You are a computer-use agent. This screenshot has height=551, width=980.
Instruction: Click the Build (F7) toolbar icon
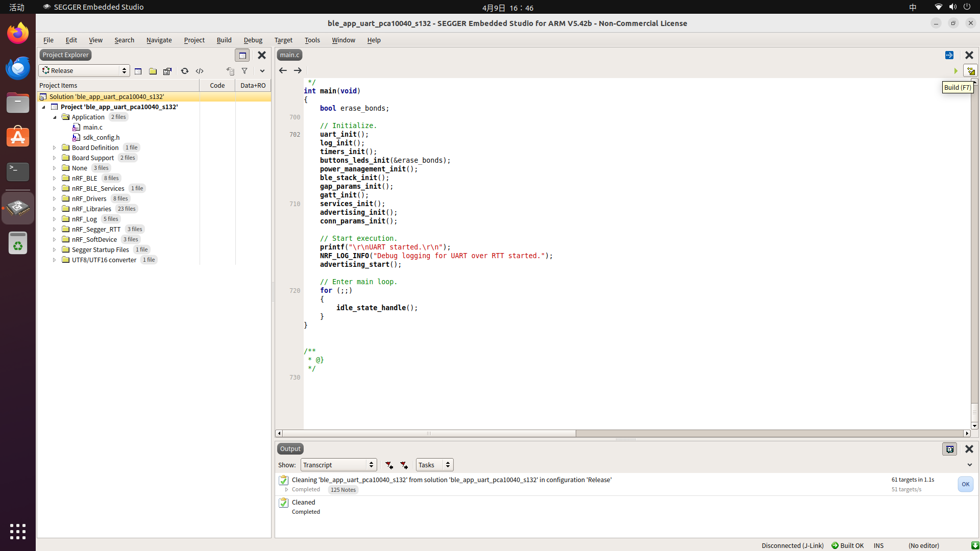tap(970, 71)
